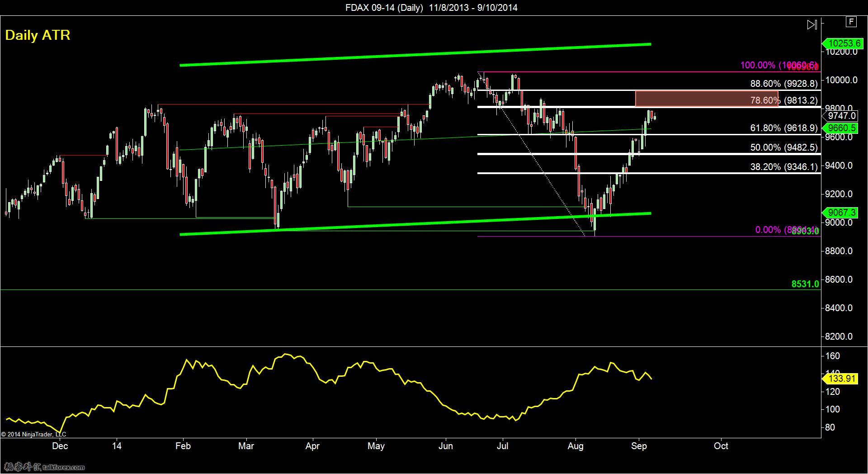The image size is (868, 474).
Task: Click the Apr label on time axis
Action: point(312,446)
